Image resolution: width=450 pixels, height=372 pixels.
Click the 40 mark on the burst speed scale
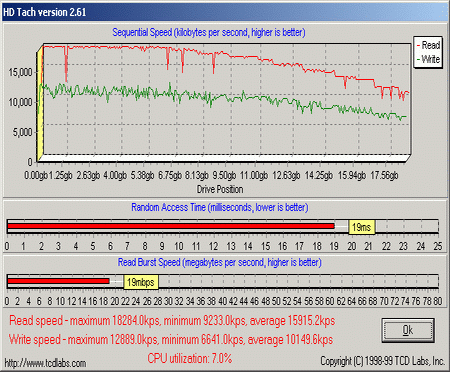coord(222,301)
